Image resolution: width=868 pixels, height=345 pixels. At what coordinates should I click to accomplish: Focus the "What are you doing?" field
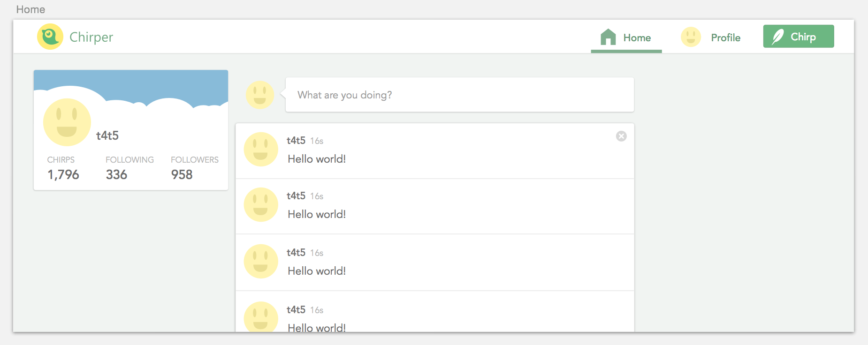(x=459, y=95)
